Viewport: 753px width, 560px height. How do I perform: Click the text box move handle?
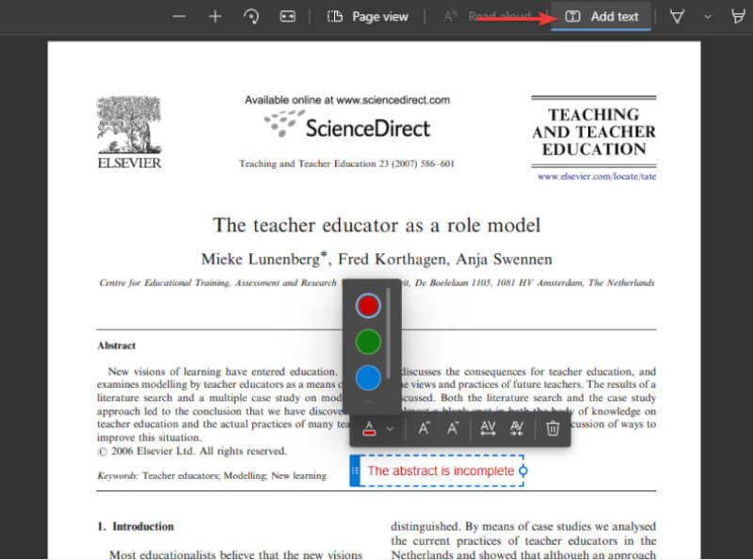point(355,471)
